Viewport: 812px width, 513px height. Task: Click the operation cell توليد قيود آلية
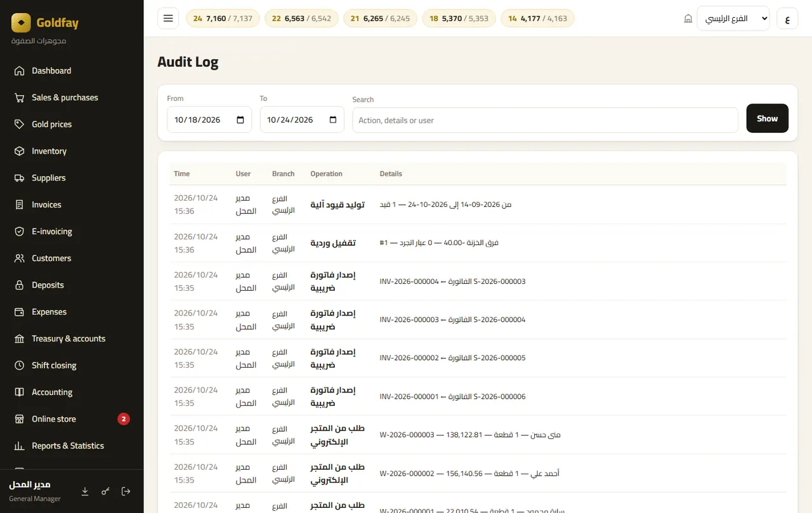coord(336,204)
